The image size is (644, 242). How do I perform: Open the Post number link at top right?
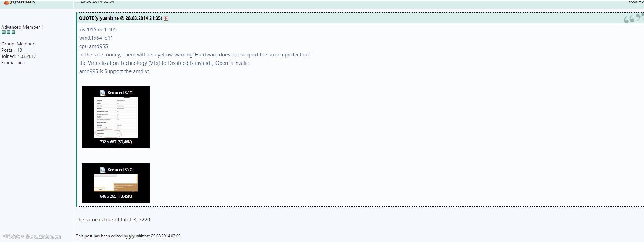[641, 2]
